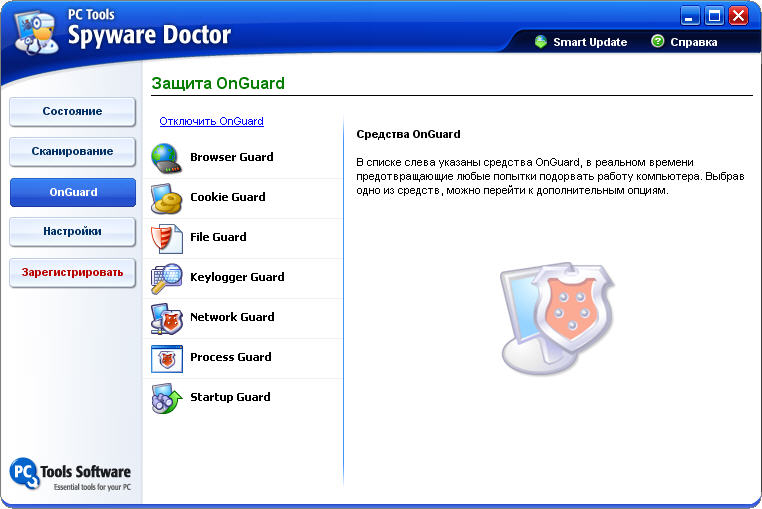Select the Keylogger Guard label
Viewport: 762px width, 509px height.
pos(237,277)
